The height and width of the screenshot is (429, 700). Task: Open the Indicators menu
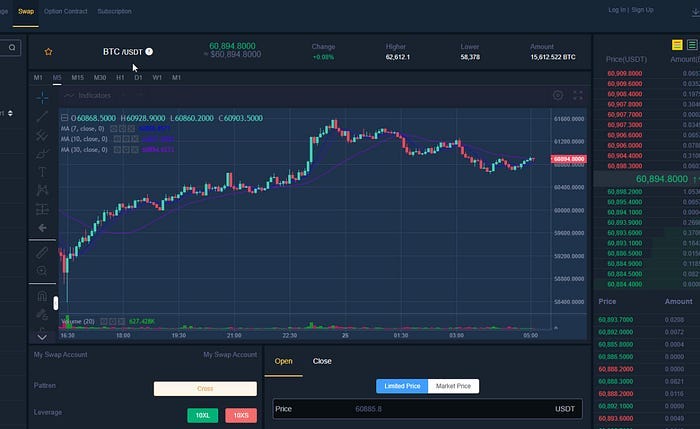[88, 96]
